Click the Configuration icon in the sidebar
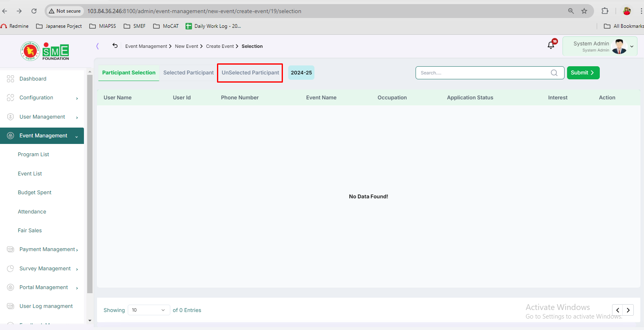 (x=11, y=98)
